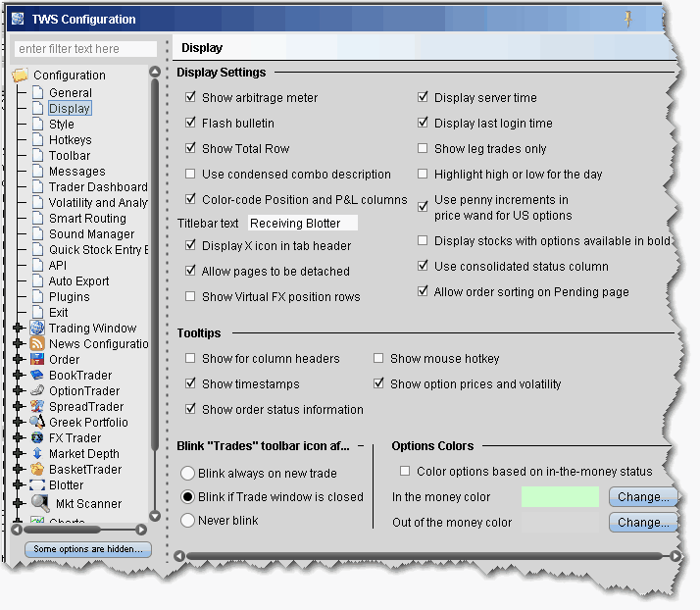
Task: Open the Smart Routing page
Action: point(87,218)
